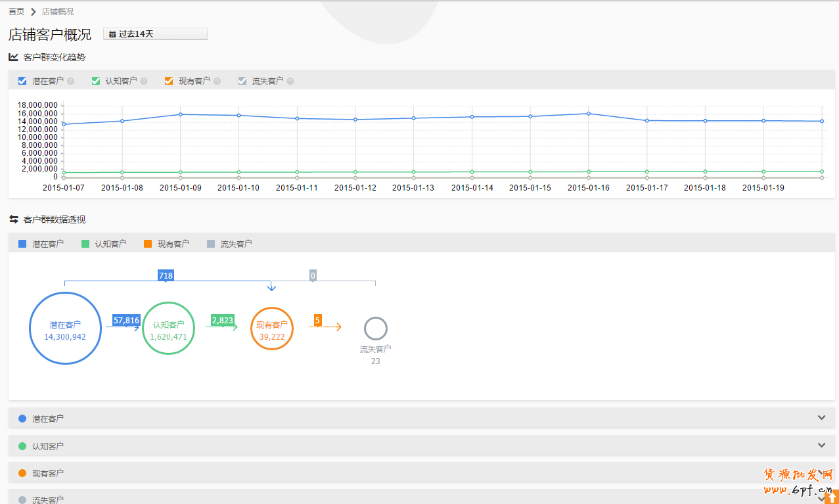Click help icon next to 认知客户 checkbox
Screen dimensions: 839x504
click(x=144, y=81)
